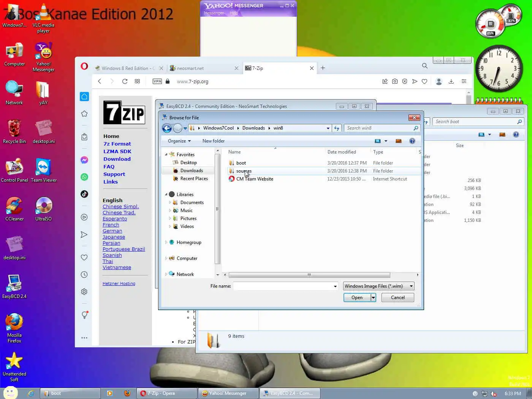Select the 7-Zip browser tab
Screen dimensions: 532x399
(x=279, y=68)
